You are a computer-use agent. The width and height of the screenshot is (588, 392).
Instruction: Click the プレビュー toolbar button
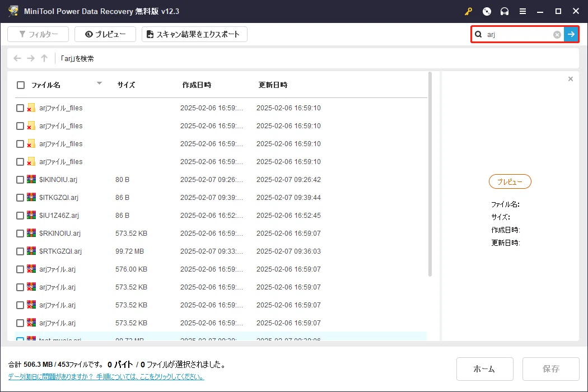pyautogui.click(x=105, y=34)
